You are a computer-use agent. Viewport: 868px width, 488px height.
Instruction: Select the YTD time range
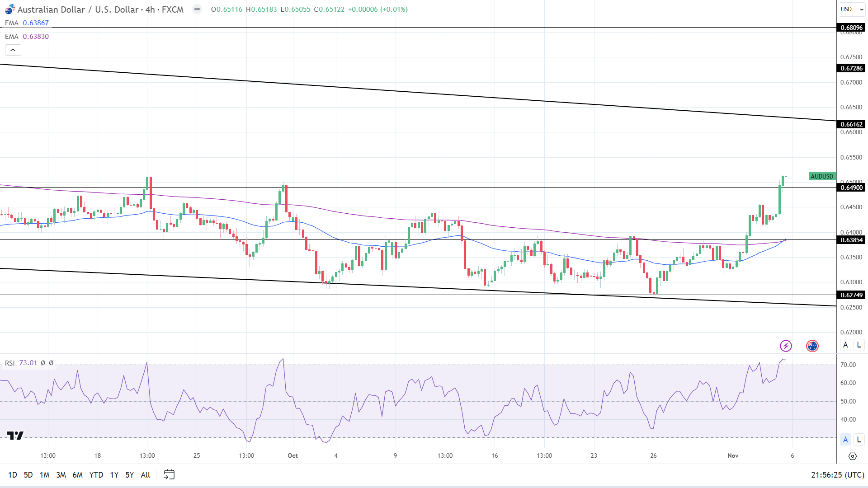[96, 474]
